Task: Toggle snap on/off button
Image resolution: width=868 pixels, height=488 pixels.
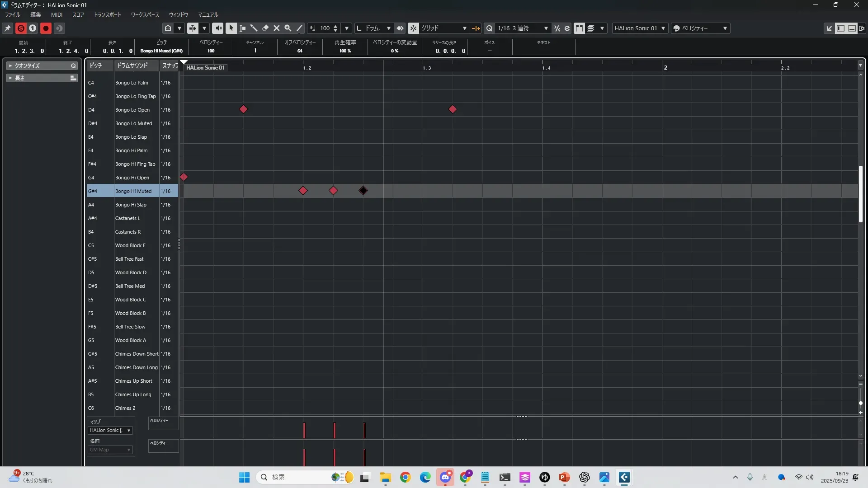Action: pyautogui.click(x=413, y=28)
